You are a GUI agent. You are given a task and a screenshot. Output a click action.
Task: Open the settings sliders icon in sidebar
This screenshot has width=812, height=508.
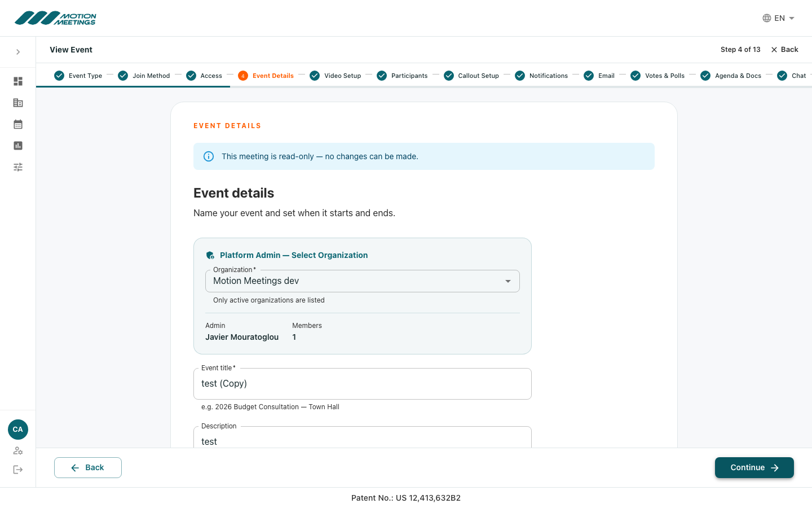[x=18, y=167]
